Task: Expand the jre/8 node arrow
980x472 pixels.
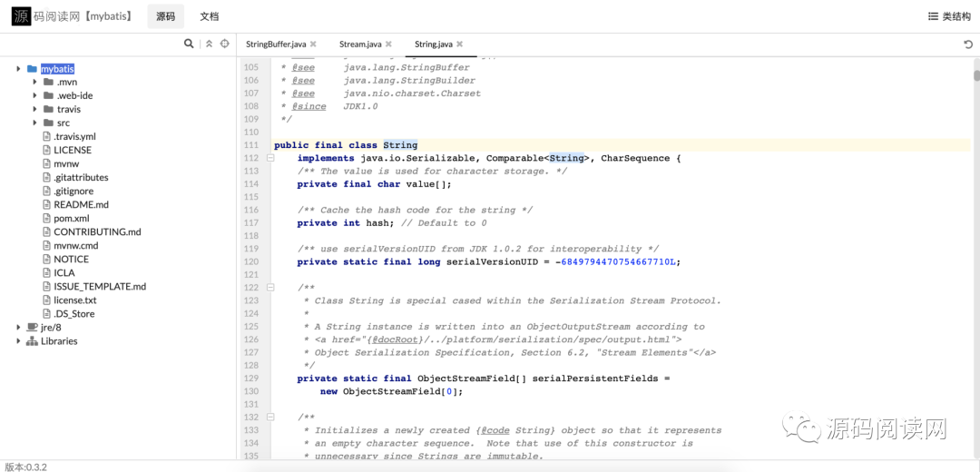Action: click(19, 328)
